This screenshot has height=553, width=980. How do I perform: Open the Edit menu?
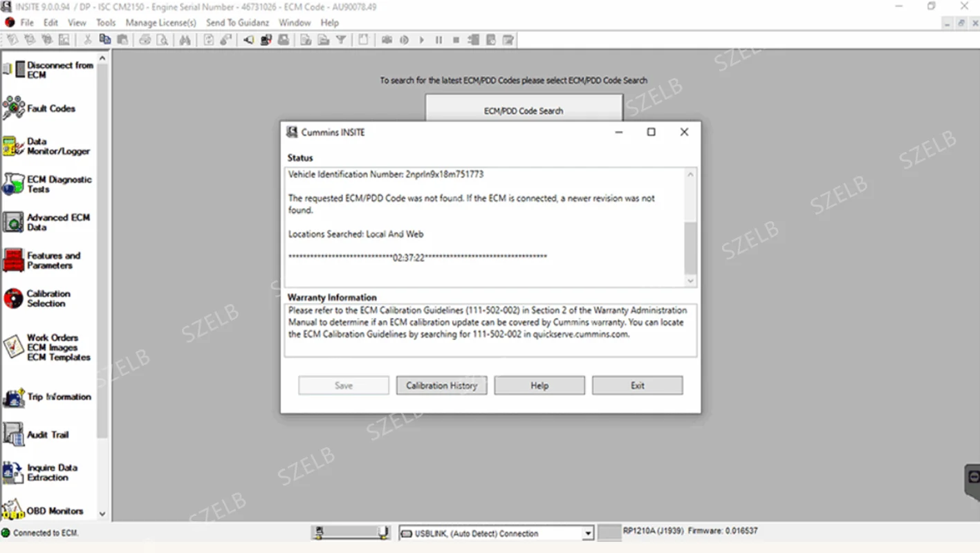click(50, 23)
